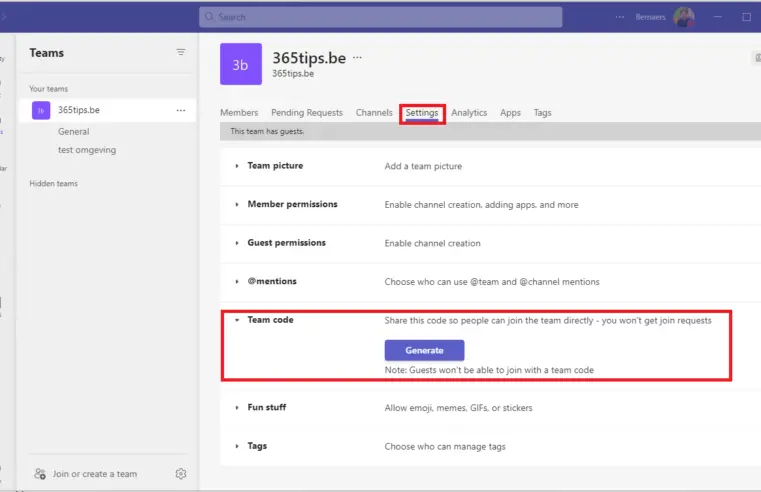This screenshot has width=761, height=492.
Task: Open more options beside 365tips.be in the sidebar
Action: pos(181,110)
